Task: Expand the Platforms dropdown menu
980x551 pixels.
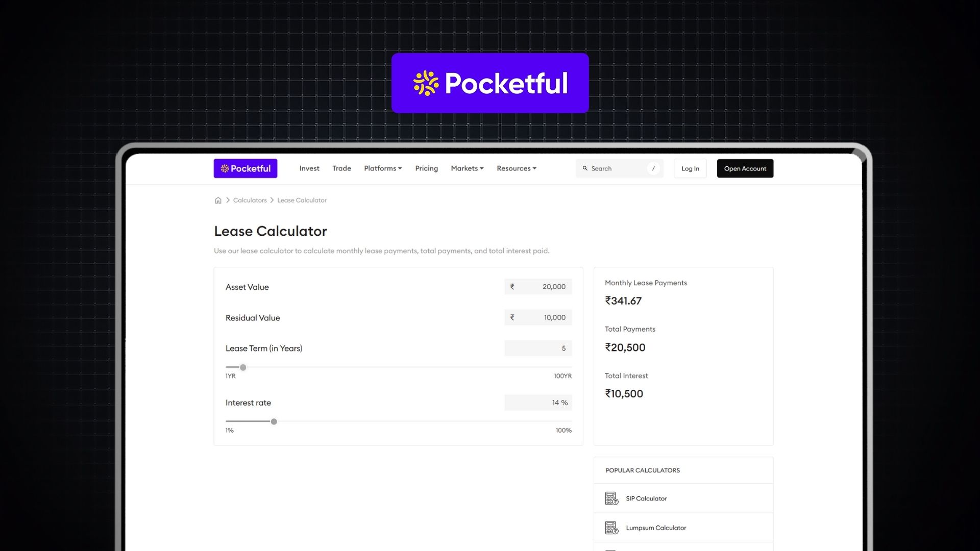Action: [x=383, y=168]
